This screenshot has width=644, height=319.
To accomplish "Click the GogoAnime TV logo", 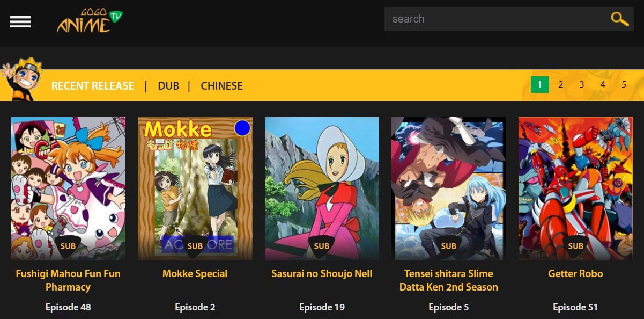I will tap(90, 20).
